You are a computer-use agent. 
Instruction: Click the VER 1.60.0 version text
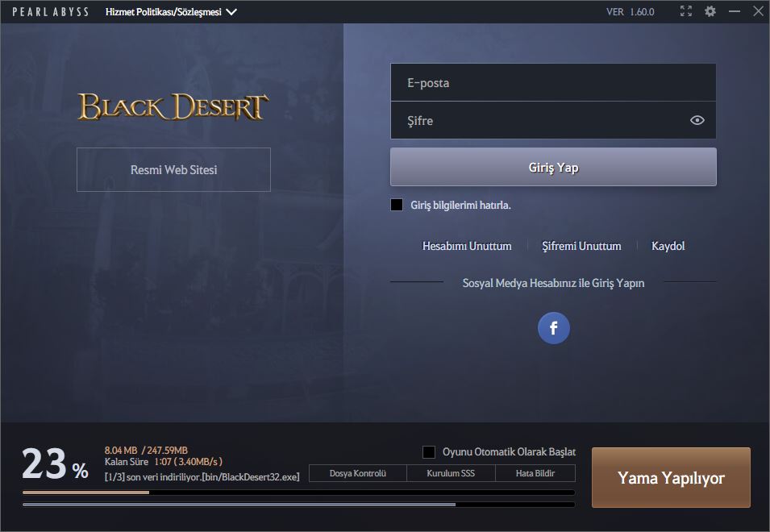630,12
